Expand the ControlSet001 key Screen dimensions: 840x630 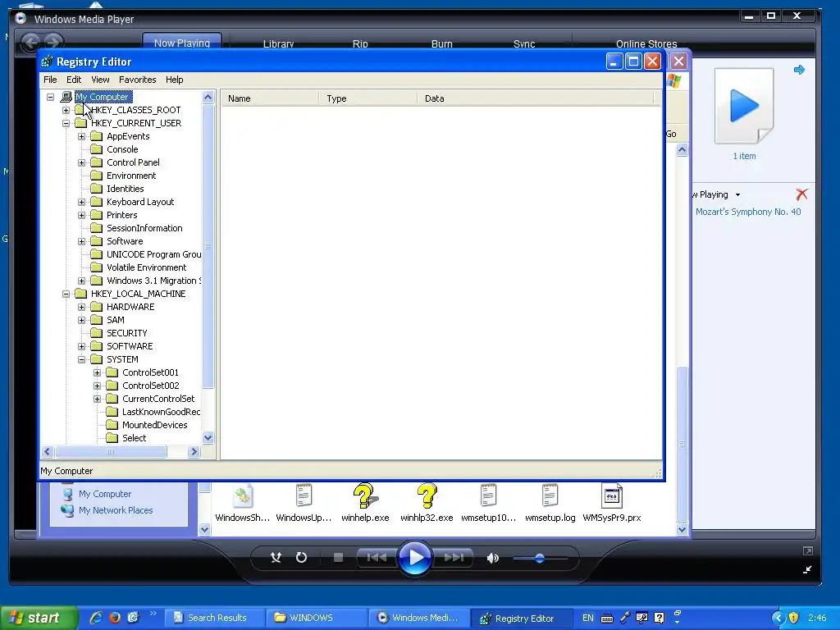[x=97, y=373]
